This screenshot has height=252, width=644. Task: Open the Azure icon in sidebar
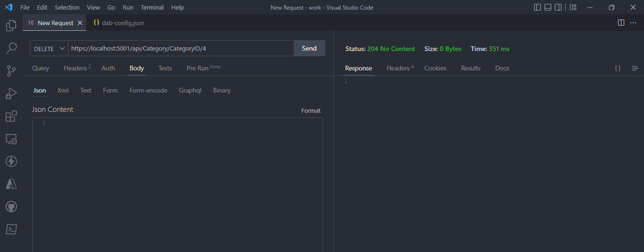click(11, 184)
